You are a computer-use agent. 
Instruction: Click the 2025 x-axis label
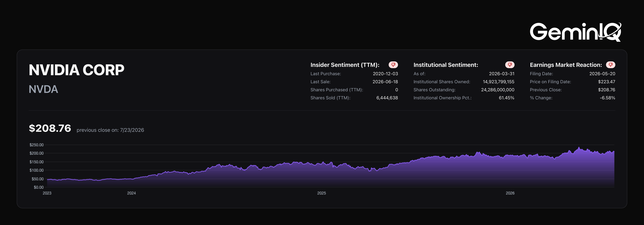(321, 193)
